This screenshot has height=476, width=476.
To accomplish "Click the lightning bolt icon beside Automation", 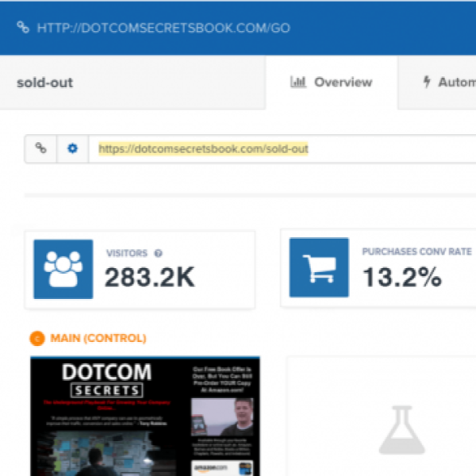I will tap(427, 82).
